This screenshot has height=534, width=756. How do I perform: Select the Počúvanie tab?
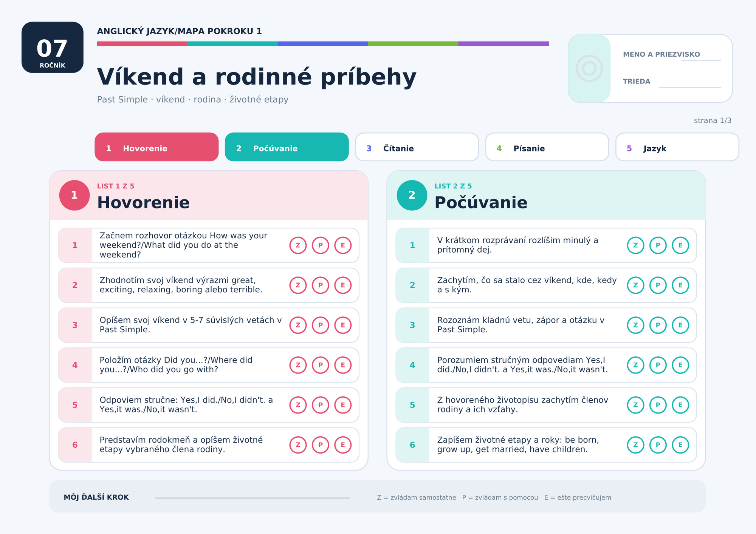(x=287, y=147)
